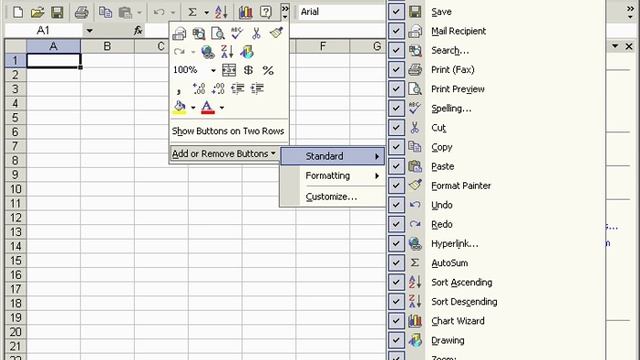Click the Increase Indent icon
Screen dimensions: 640x360
(x=257, y=89)
